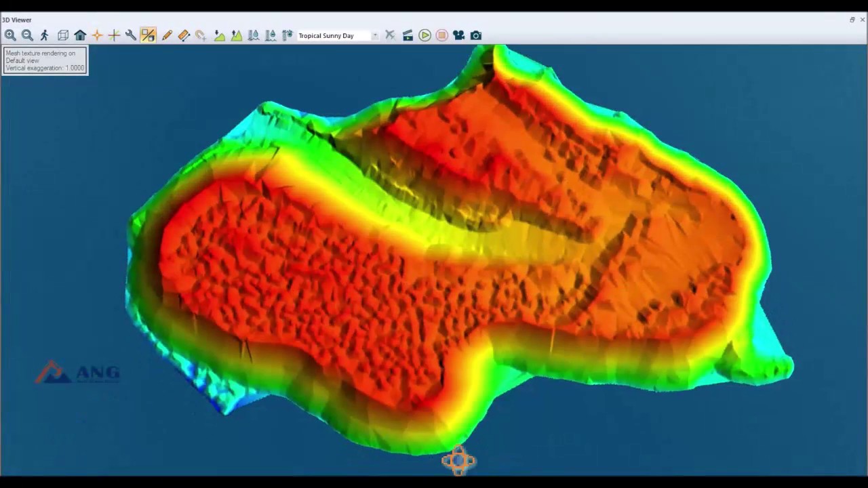Viewport: 868px width, 488px height.
Task: Click the orange four-point star icon
Action: point(97,35)
